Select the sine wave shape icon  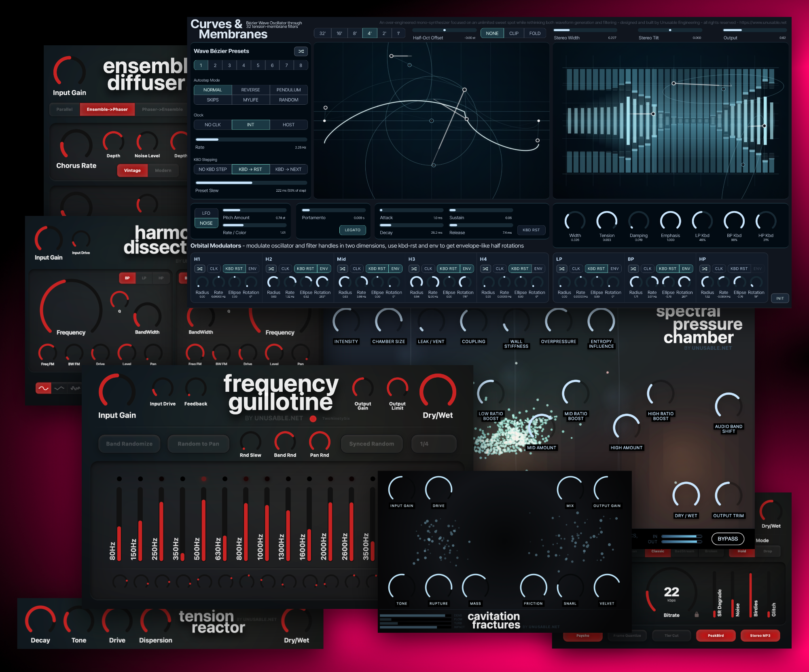[x=43, y=388]
